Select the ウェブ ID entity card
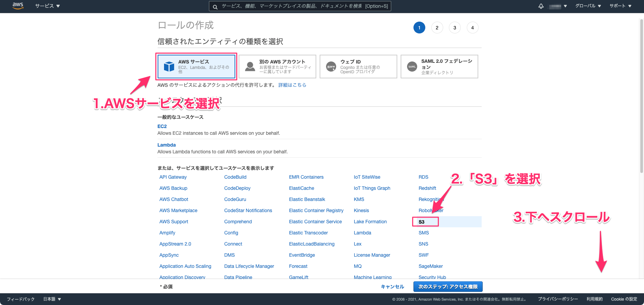 (x=358, y=67)
